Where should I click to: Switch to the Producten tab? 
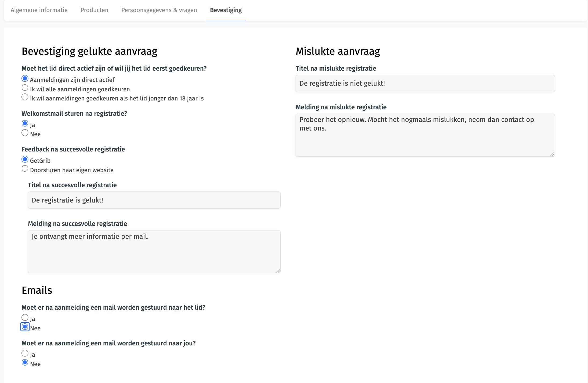[94, 10]
